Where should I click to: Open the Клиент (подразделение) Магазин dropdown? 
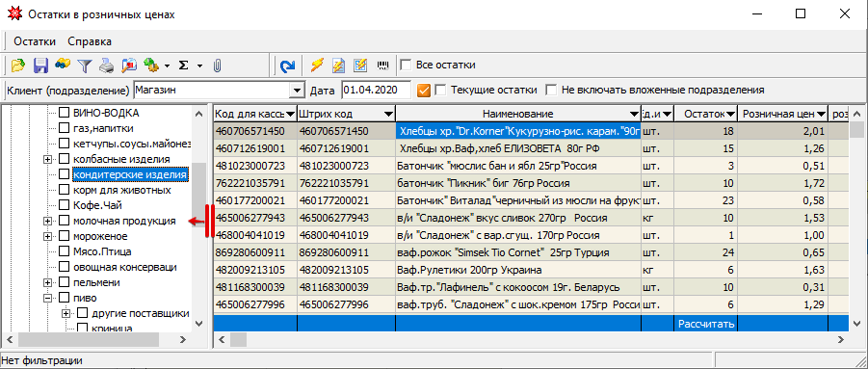point(298,91)
